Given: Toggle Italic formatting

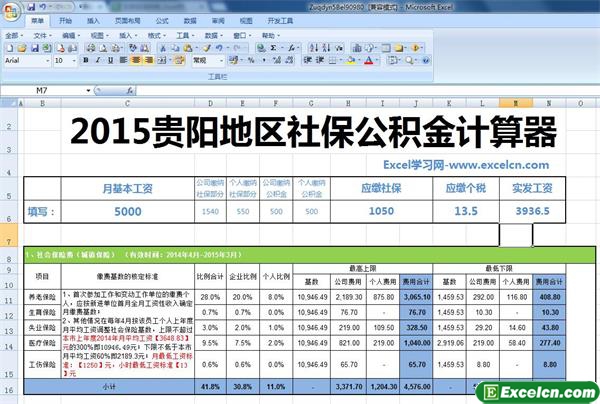Looking at the screenshot, I should (x=98, y=60).
